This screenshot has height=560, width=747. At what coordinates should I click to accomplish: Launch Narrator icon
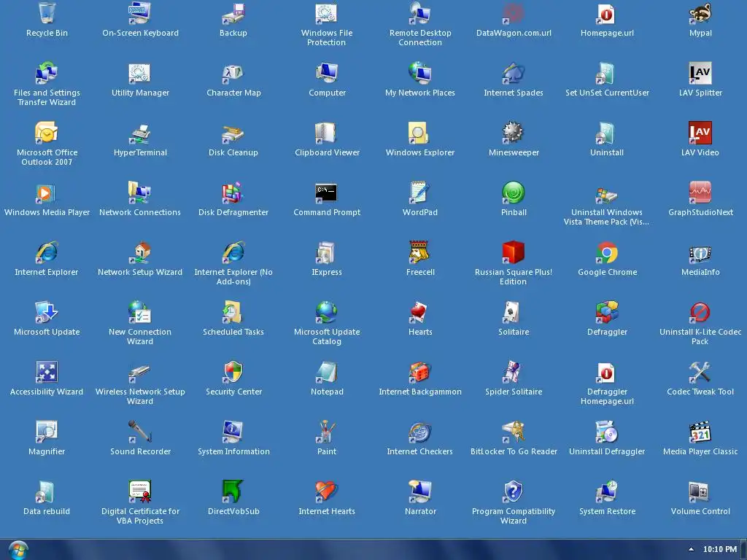tap(420, 491)
